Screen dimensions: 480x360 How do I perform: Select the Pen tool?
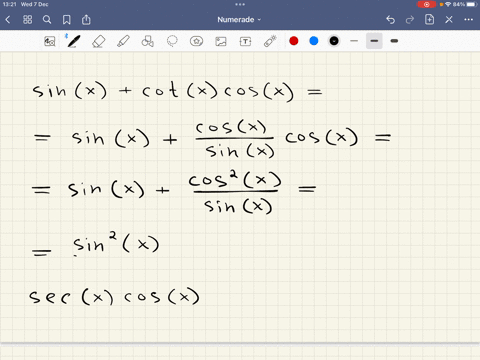click(74, 41)
